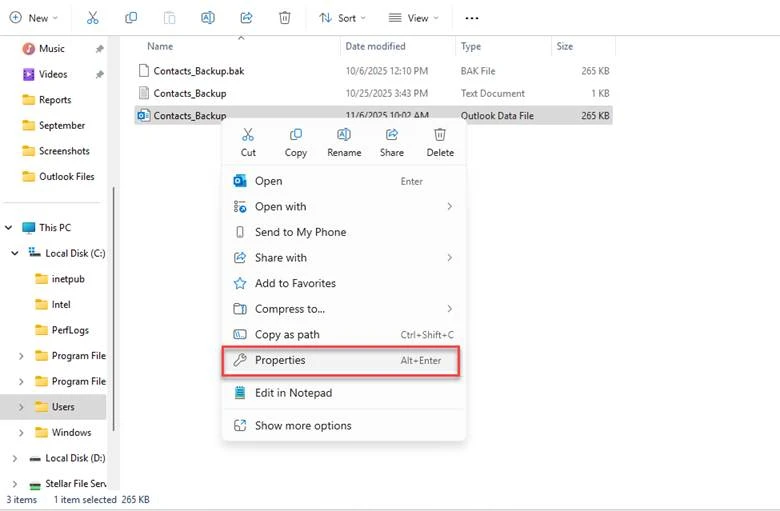Click the Cut icon in context menu

pos(248,135)
